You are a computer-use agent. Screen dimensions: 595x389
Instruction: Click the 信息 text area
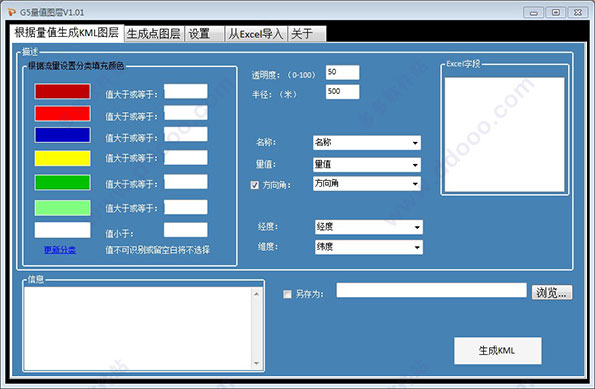pyautogui.click(x=138, y=328)
